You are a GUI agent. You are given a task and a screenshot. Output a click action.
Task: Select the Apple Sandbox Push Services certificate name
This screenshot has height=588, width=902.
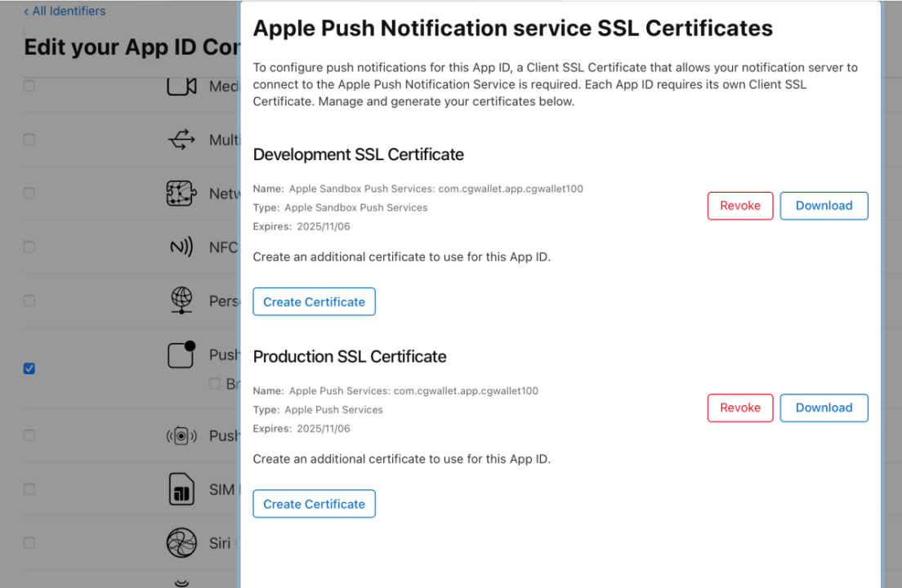pos(436,189)
